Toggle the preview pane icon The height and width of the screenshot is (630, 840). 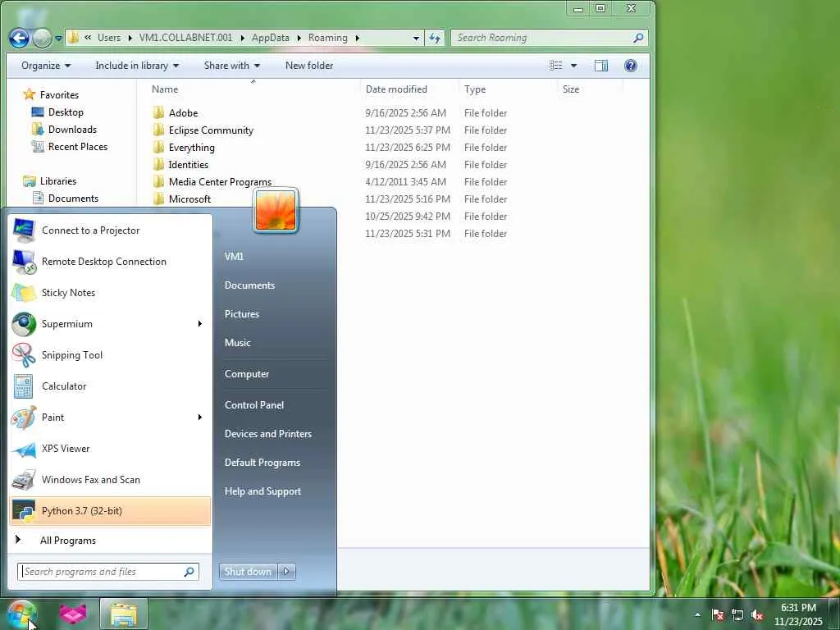601,66
